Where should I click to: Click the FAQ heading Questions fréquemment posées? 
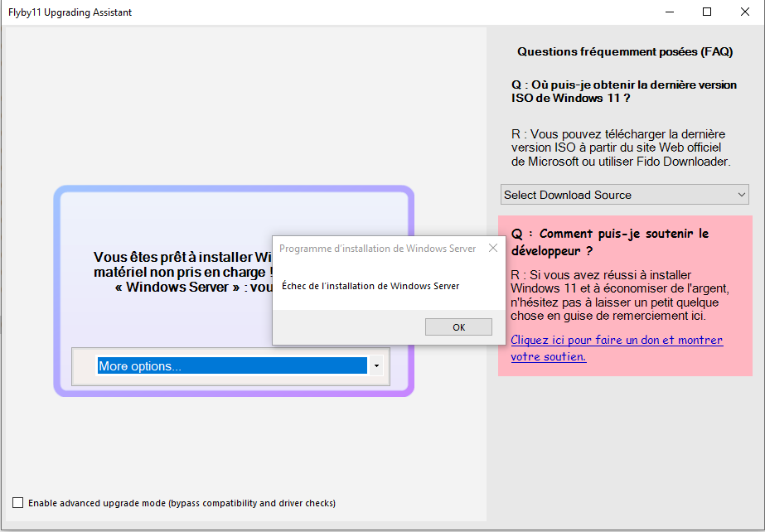click(x=625, y=51)
